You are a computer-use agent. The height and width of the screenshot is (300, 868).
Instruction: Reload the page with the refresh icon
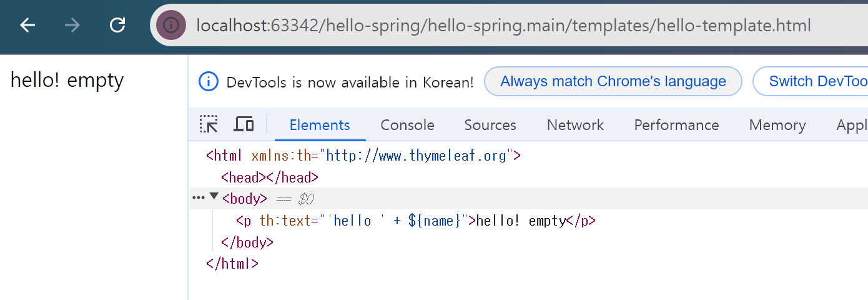tap(117, 25)
